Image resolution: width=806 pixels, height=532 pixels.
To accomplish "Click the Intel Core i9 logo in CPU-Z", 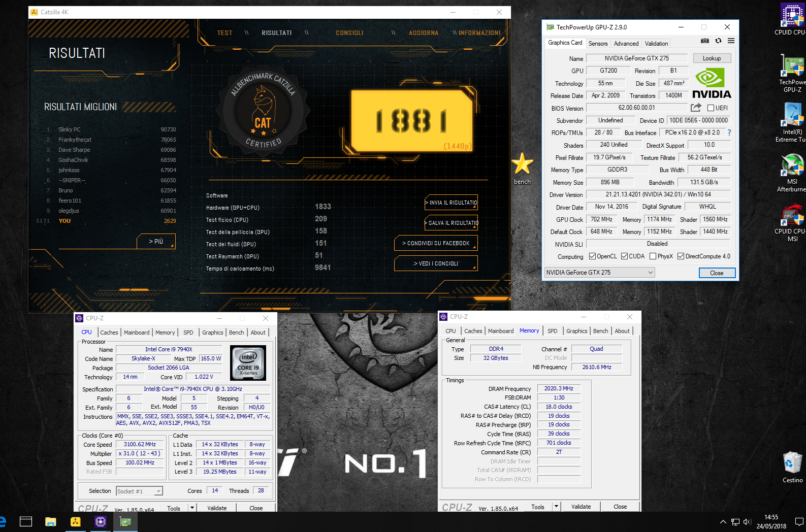I will 248,363.
